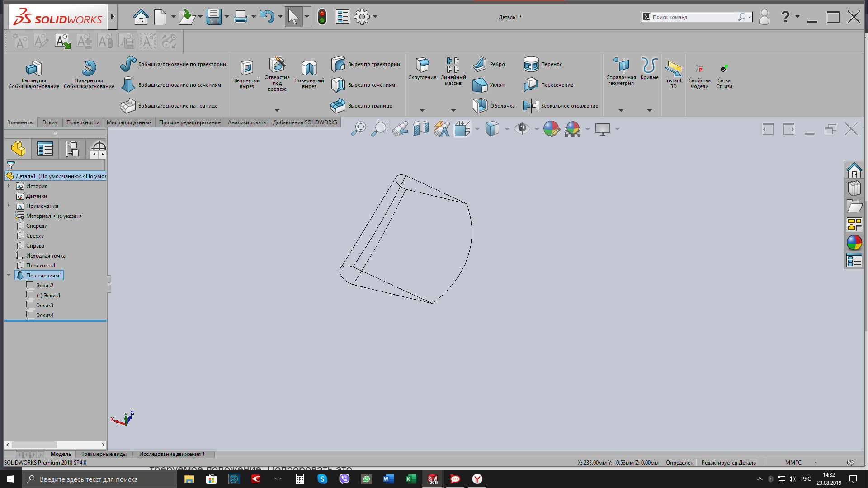The image size is (868, 488).
Task: Select the Зеркальное отражение tool
Action: pyautogui.click(x=531, y=105)
